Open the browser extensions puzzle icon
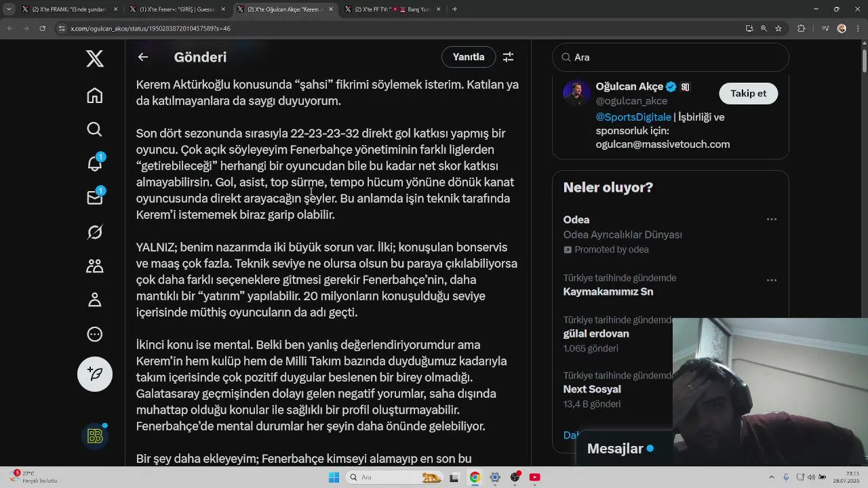Viewport: 868px width, 488px height. [802, 28]
